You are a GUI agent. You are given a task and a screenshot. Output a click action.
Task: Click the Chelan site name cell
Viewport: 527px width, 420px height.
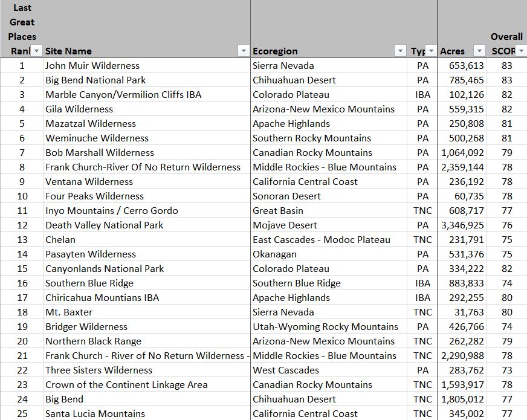(146, 239)
